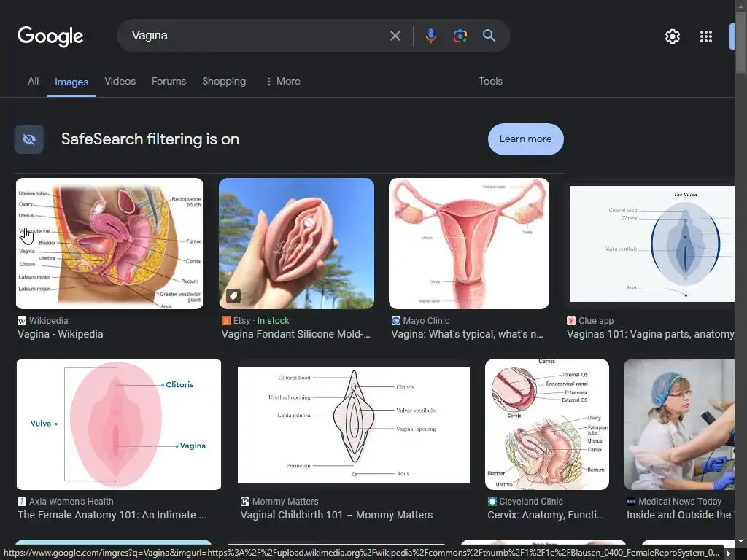Click the Wikipedia favicon

pos(22,321)
